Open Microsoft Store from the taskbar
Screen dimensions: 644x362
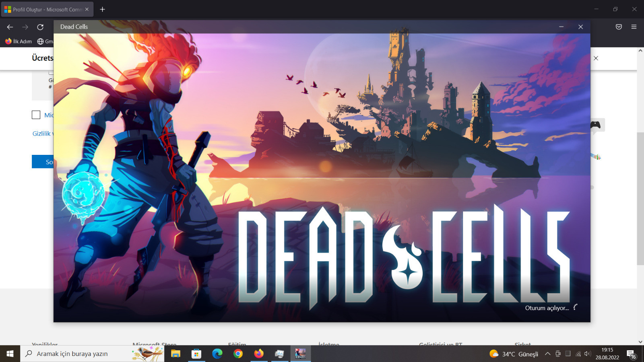click(x=196, y=354)
